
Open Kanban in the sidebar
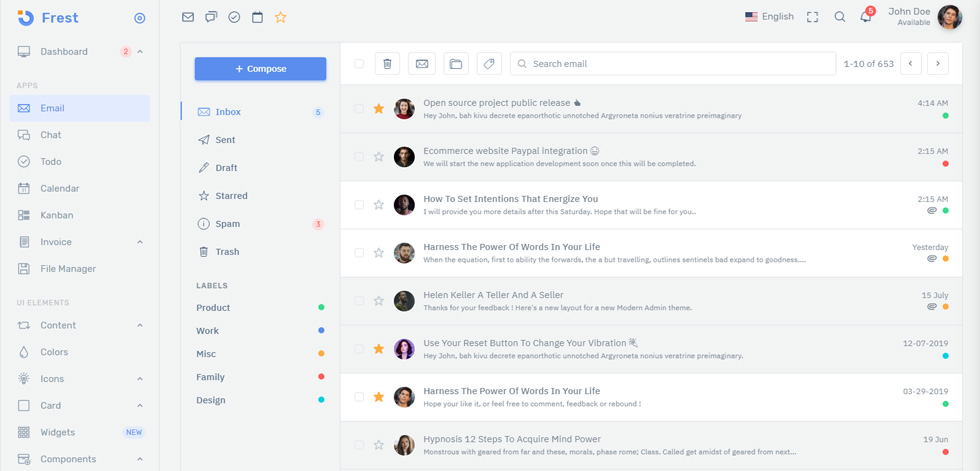[x=80, y=216]
